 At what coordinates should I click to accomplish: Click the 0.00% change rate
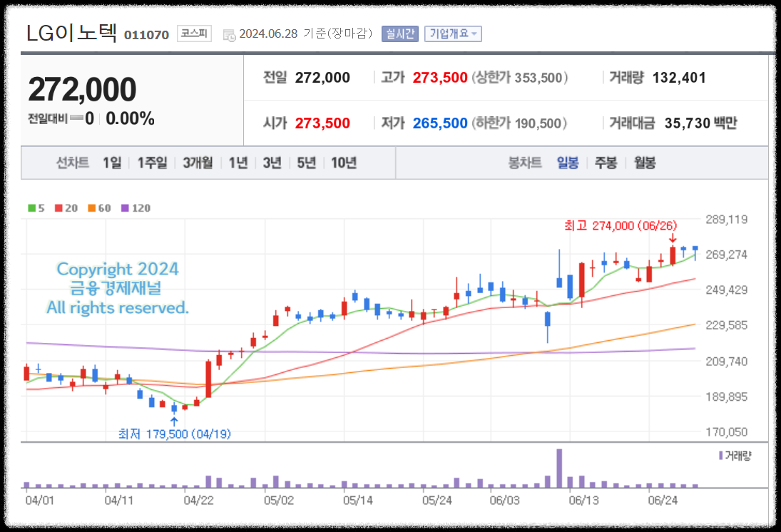point(130,118)
